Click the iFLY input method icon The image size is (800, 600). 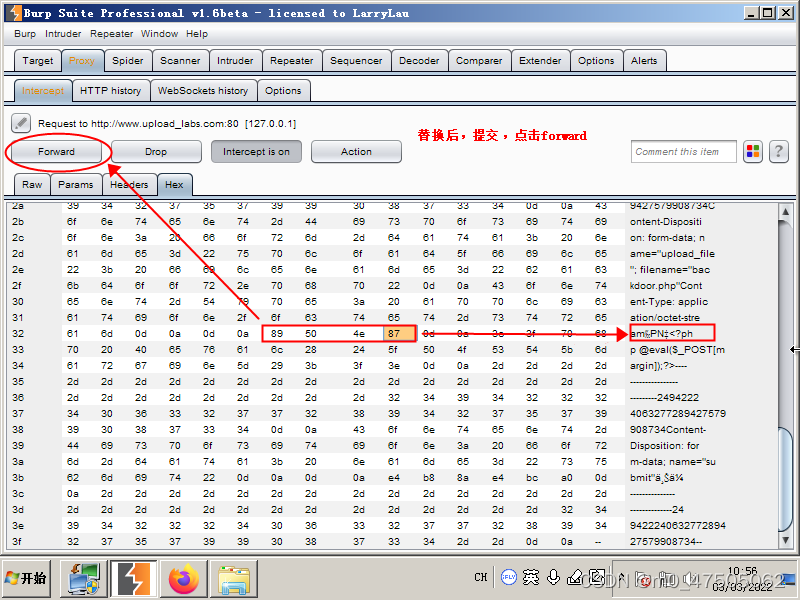pyautogui.click(x=508, y=578)
